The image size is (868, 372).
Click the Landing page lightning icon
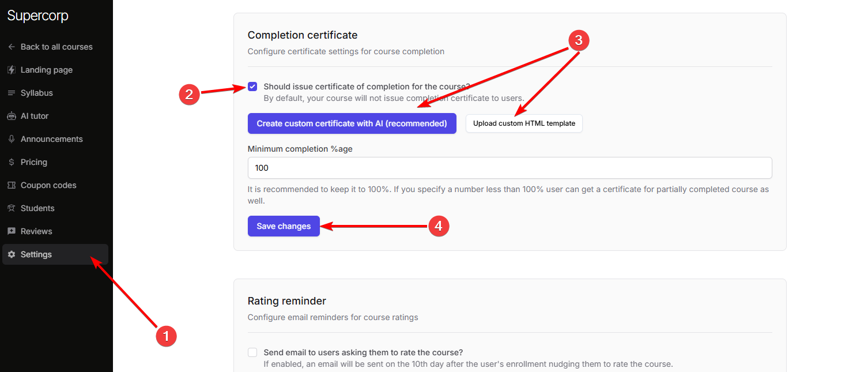point(12,70)
